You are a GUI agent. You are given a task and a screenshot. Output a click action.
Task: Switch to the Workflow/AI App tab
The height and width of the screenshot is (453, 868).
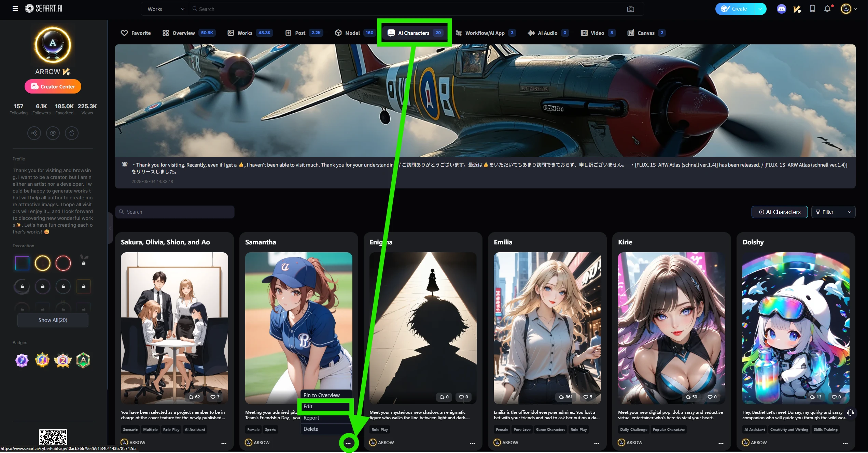tap(484, 33)
